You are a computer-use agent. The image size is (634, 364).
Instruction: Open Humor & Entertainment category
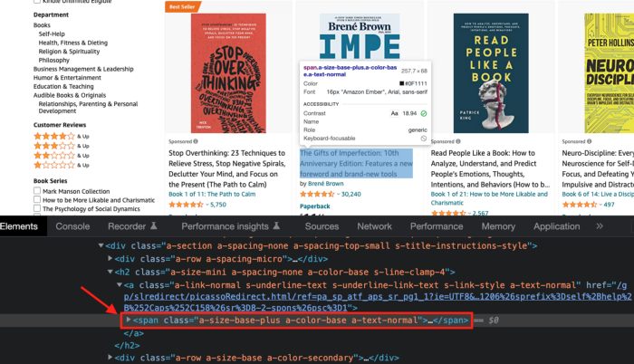[67, 78]
